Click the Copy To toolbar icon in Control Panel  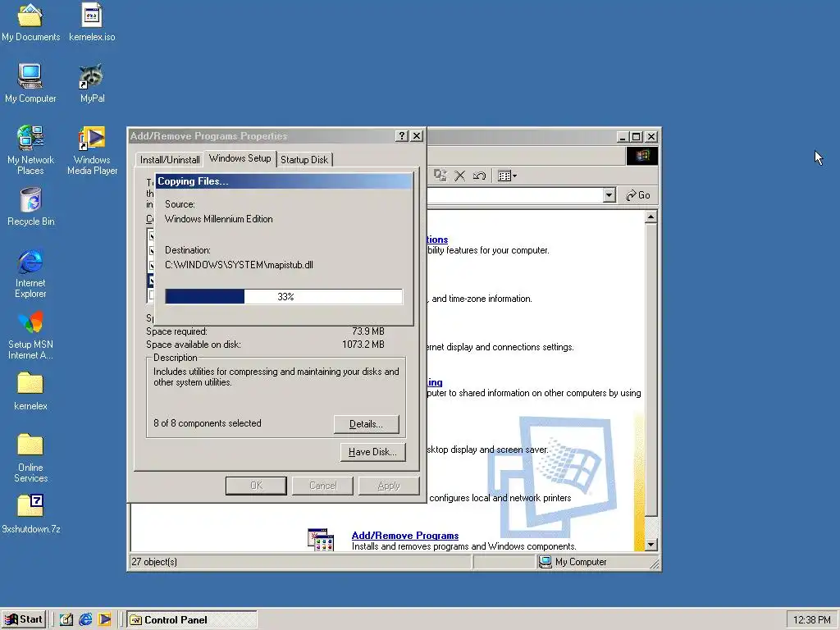point(441,176)
